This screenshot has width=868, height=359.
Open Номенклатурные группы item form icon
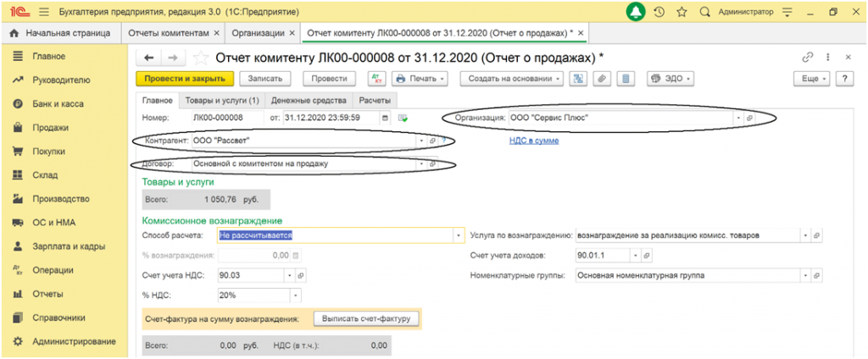tap(816, 275)
